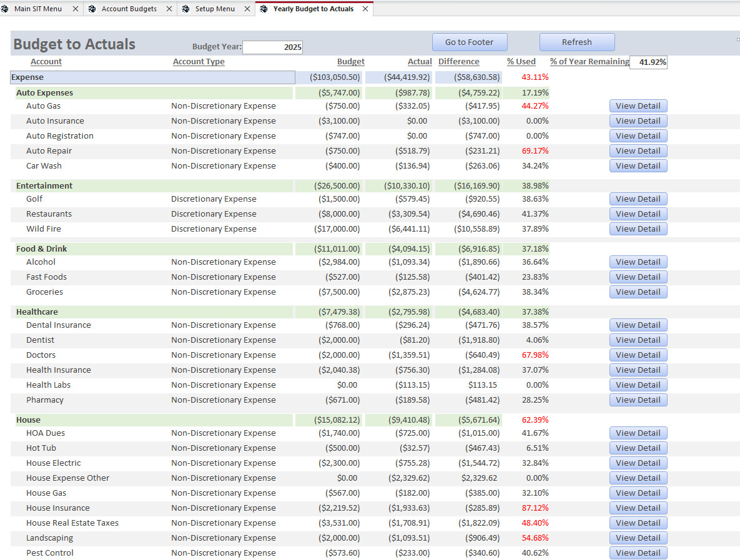740x560 pixels.
Task: Switch to the Setup Menu tab
Action: [215, 9]
